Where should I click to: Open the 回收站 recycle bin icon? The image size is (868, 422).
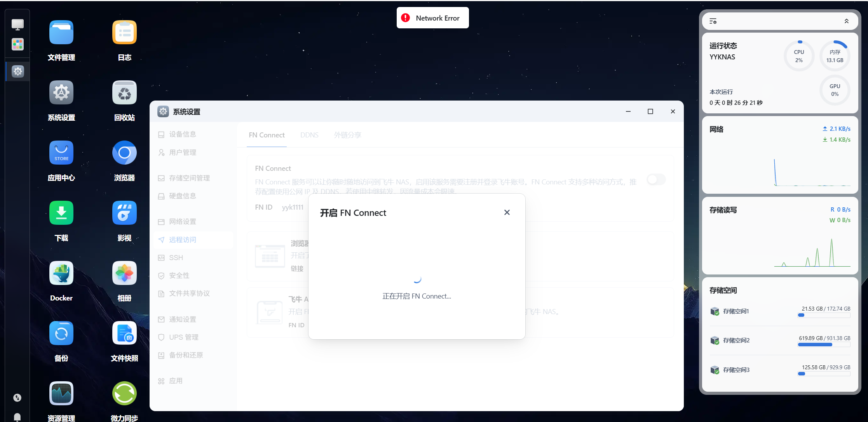click(x=124, y=92)
